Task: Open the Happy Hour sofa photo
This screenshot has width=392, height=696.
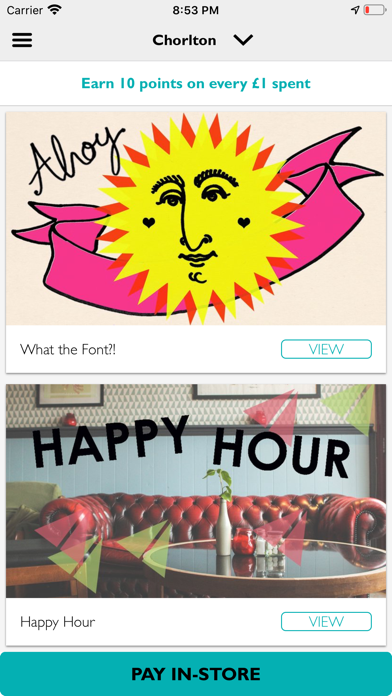Action: point(196,491)
